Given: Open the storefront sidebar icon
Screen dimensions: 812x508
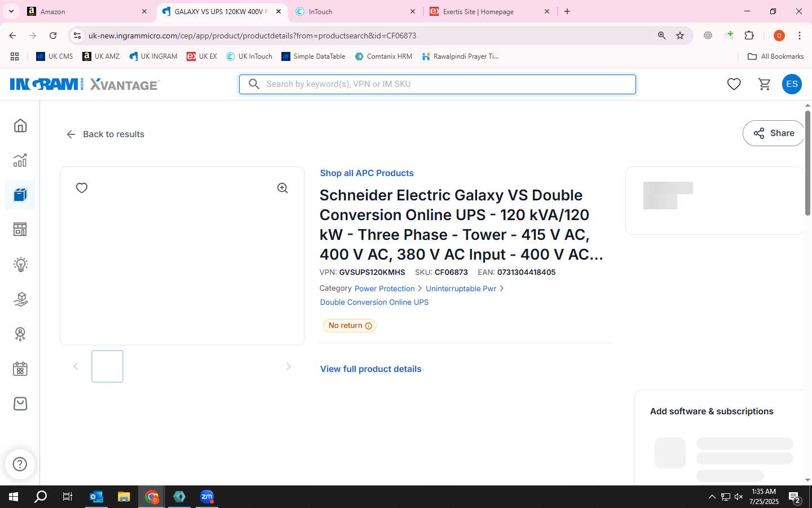Looking at the screenshot, I should coord(20,230).
